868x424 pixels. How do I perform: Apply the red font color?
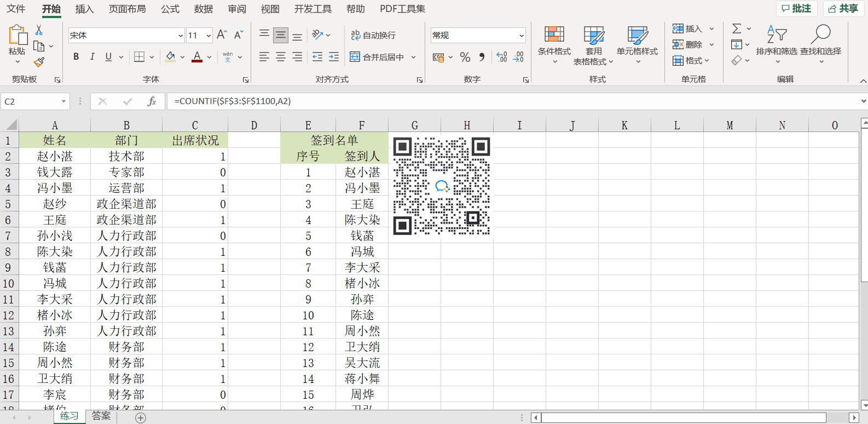coord(197,56)
